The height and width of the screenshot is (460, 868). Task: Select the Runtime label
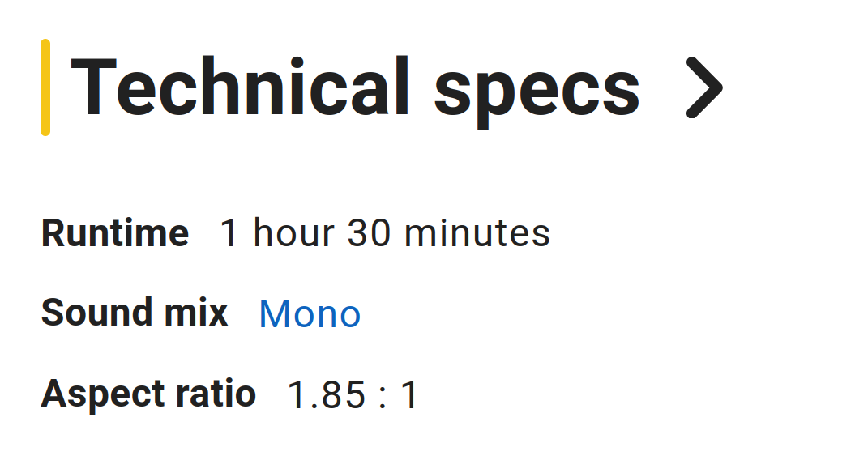point(115,232)
